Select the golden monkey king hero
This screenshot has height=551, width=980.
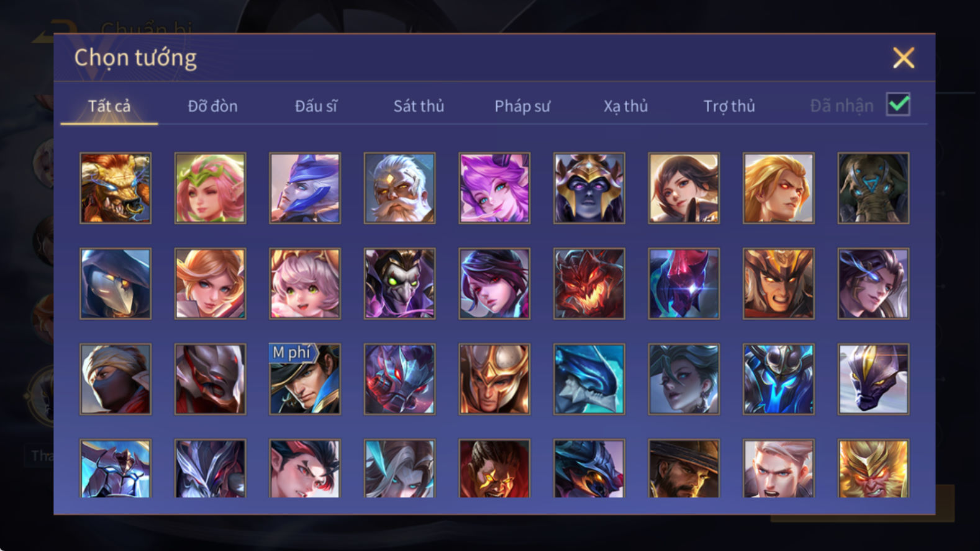[873, 468]
